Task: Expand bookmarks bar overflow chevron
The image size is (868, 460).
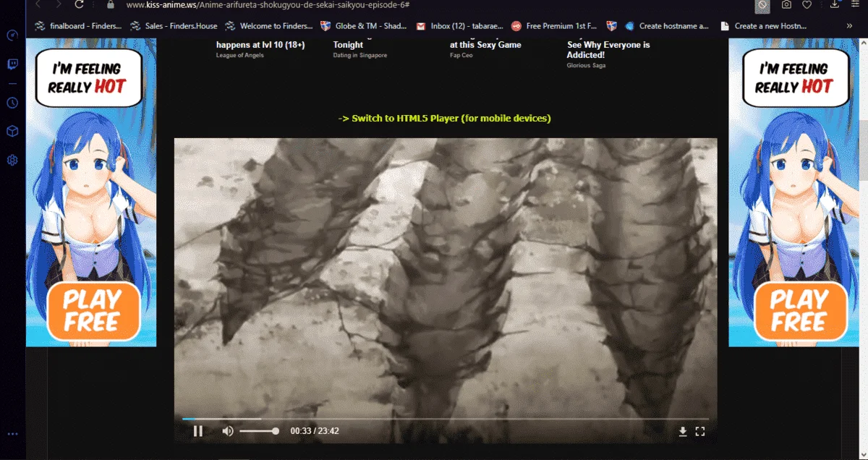Action: point(849,26)
